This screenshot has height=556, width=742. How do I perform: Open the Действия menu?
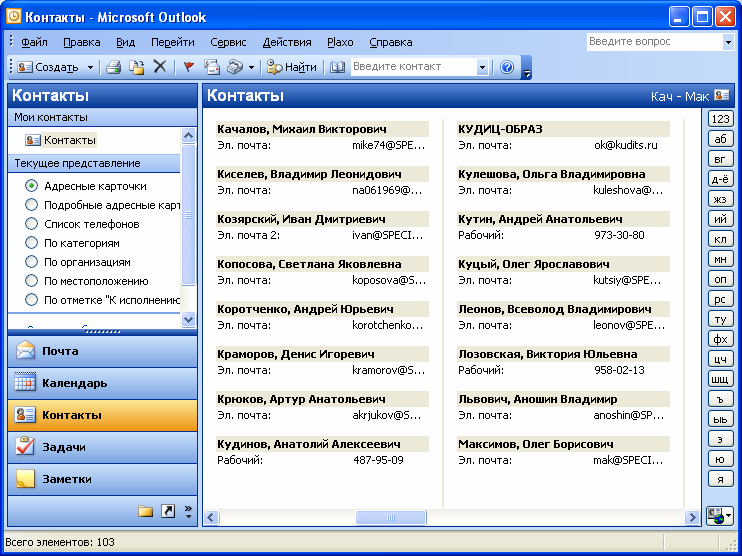click(x=287, y=42)
